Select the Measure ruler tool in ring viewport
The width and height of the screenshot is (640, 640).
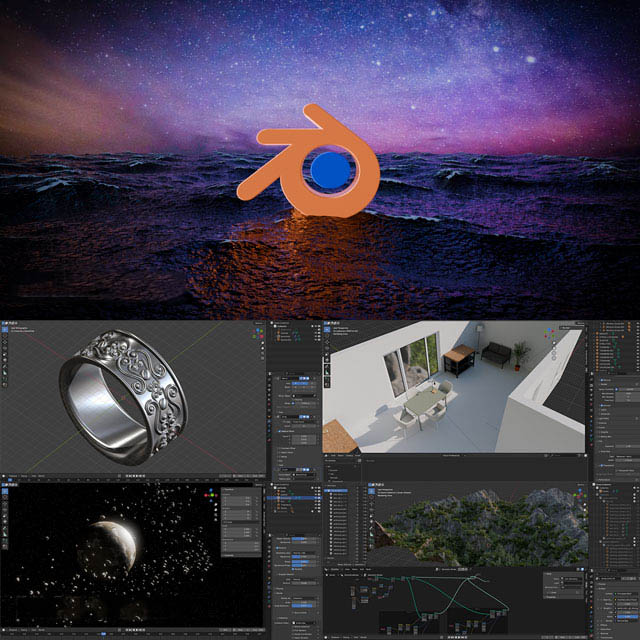click(5, 372)
